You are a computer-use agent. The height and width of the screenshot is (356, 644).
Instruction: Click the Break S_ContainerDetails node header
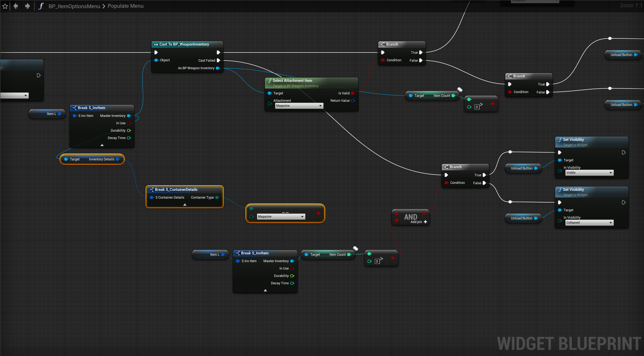click(176, 189)
